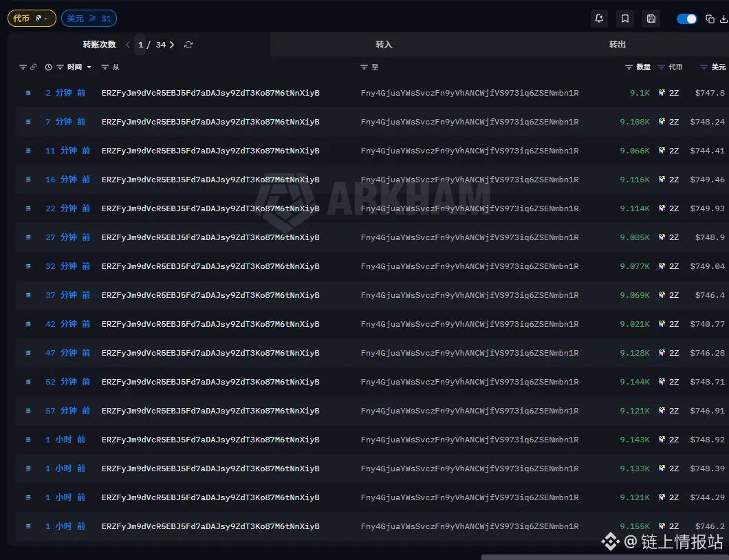Click recipient address in the 52 分钟 前 row

[x=470, y=382]
